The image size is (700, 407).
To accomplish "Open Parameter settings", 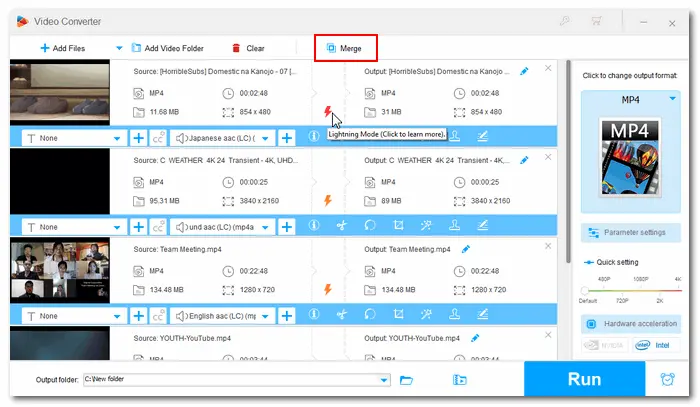I will (630, 233).
